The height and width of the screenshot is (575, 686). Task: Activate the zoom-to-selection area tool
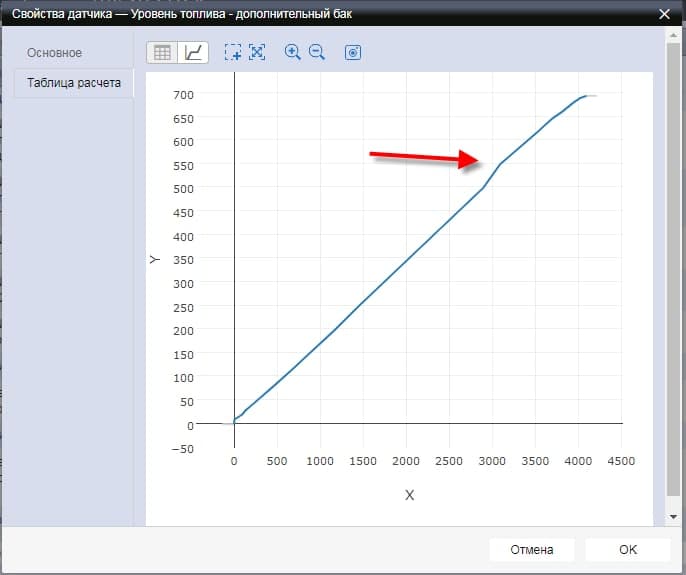point(233,53)
